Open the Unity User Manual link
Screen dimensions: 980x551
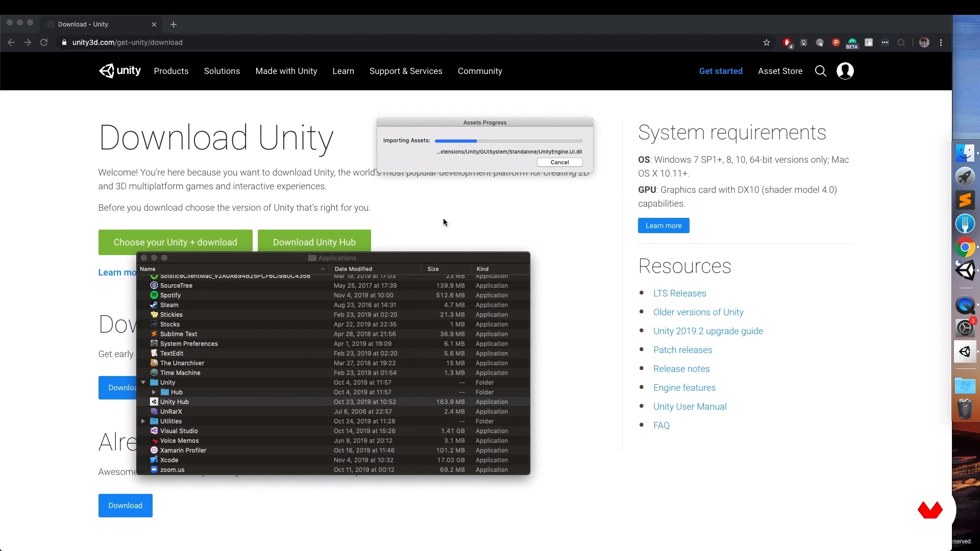point(690,407)
